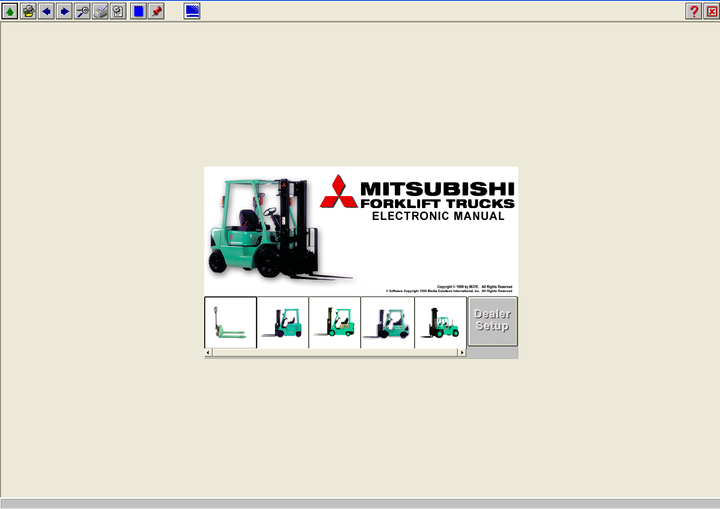Screen dimensions: 720x509
Task: Go back with the blue left arrow
Action: pyautogui.click(x=46, y=11)
